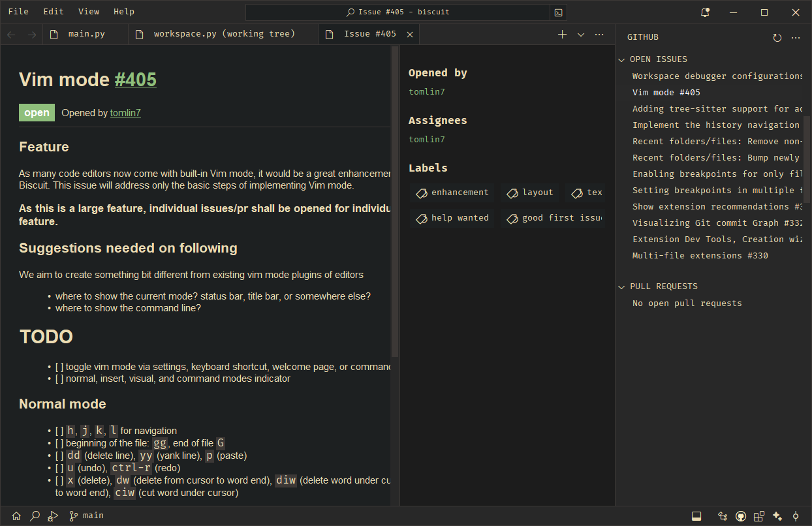Switch to the main.py tab

pyautogui.click(x=86, y=34)
